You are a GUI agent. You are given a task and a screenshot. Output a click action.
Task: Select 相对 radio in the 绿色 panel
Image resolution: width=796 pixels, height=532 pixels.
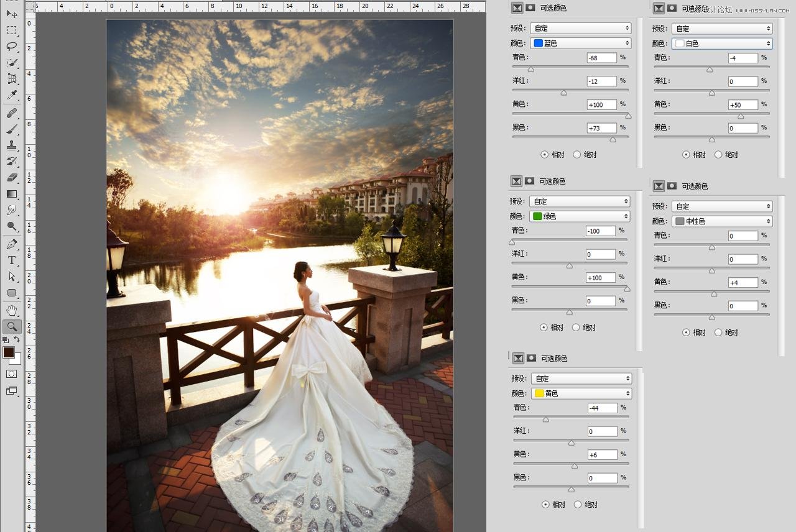544,328
